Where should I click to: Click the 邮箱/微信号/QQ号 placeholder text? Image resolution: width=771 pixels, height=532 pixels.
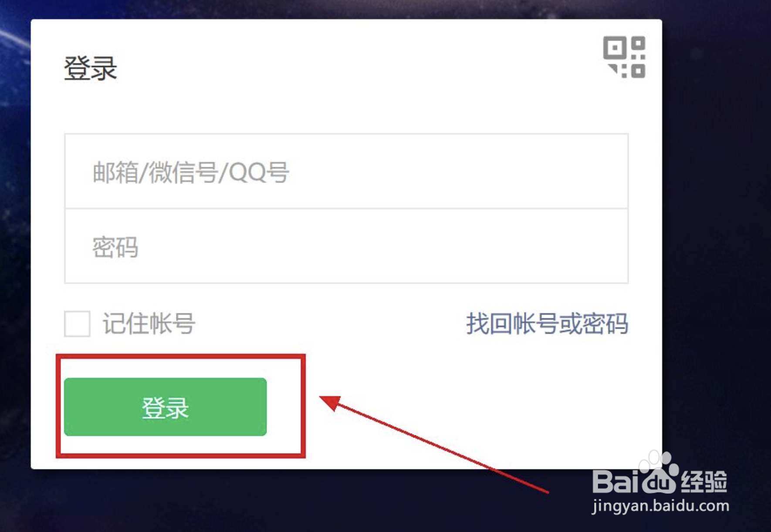(191, 172)
